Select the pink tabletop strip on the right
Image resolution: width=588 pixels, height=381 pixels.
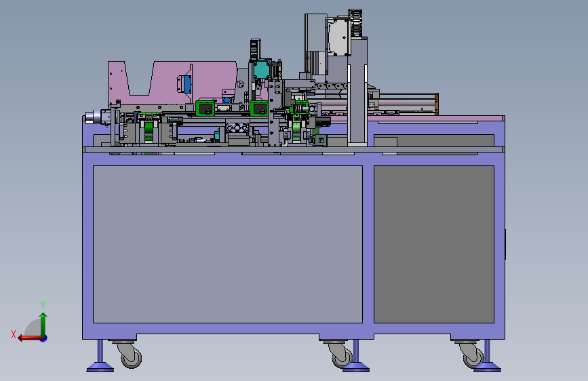coord(436,119)
